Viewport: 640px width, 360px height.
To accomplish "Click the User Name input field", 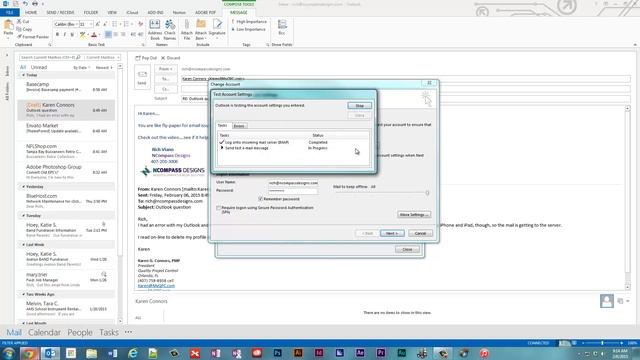I will pos(293,183).
